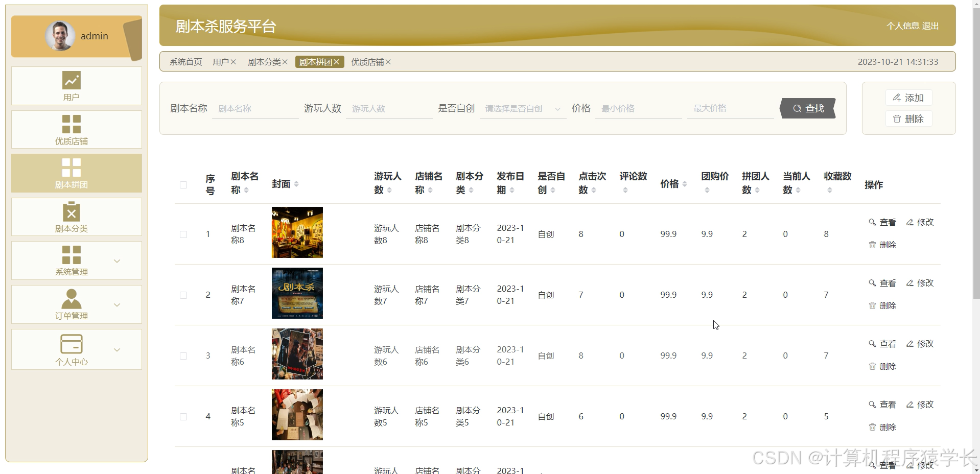Click 修改 for 剧本名称7 row
This screenshot has height=474, width=980.
tap(920, 283)
